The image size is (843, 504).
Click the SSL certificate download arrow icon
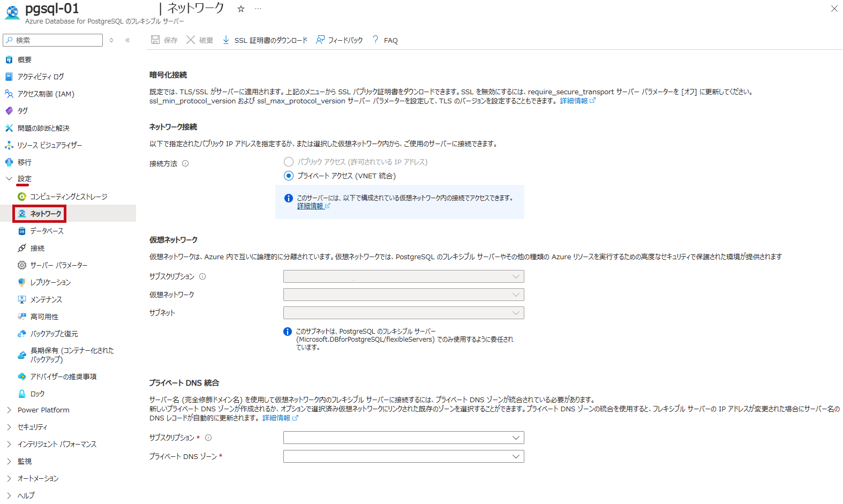click(226, 40)
